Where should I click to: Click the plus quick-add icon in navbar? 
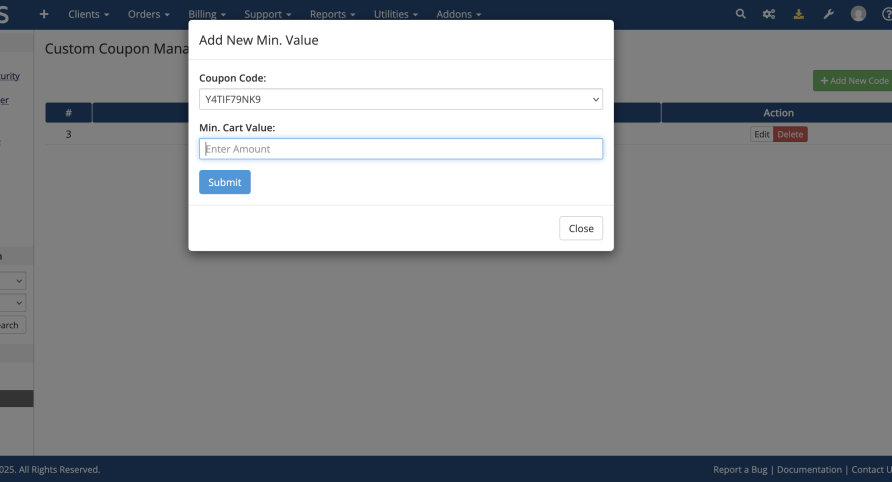tap(43, 14)
